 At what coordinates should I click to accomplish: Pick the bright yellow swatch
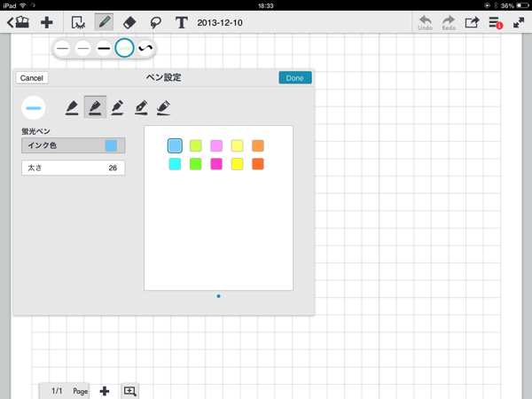click(x=237, y=164)
